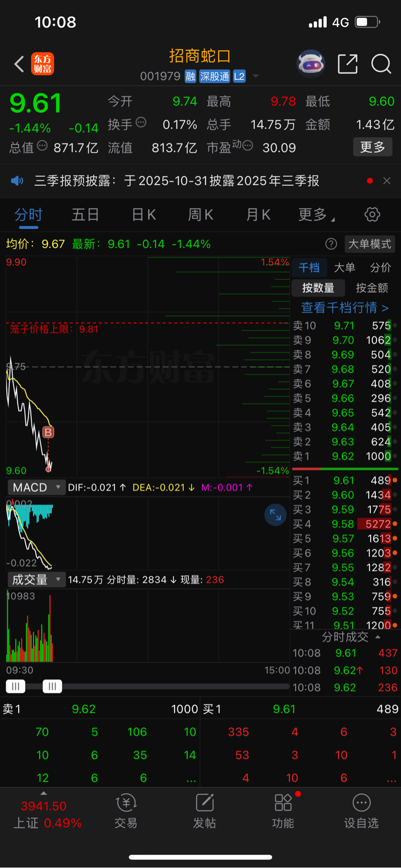
Task: Tap the 10:08 trade of 437 lots
Action: pyautogui.click(x=345, y=653)
